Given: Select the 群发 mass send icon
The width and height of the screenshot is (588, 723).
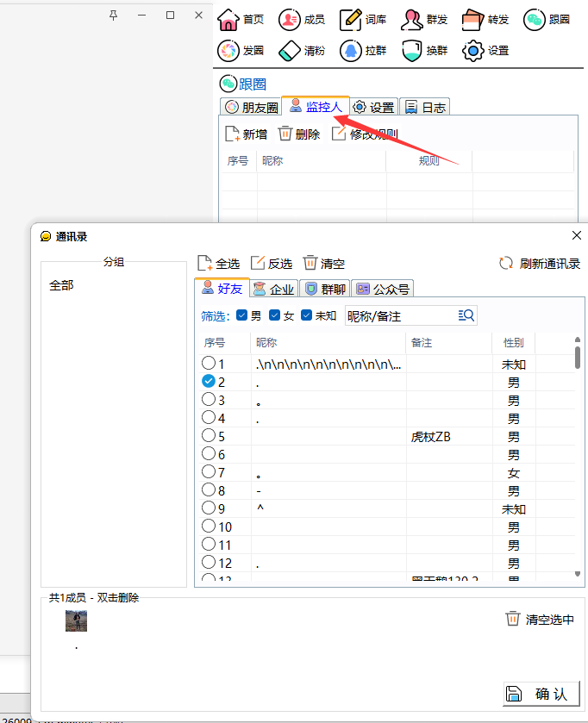Looking at the screenshot, I should 412,19.
